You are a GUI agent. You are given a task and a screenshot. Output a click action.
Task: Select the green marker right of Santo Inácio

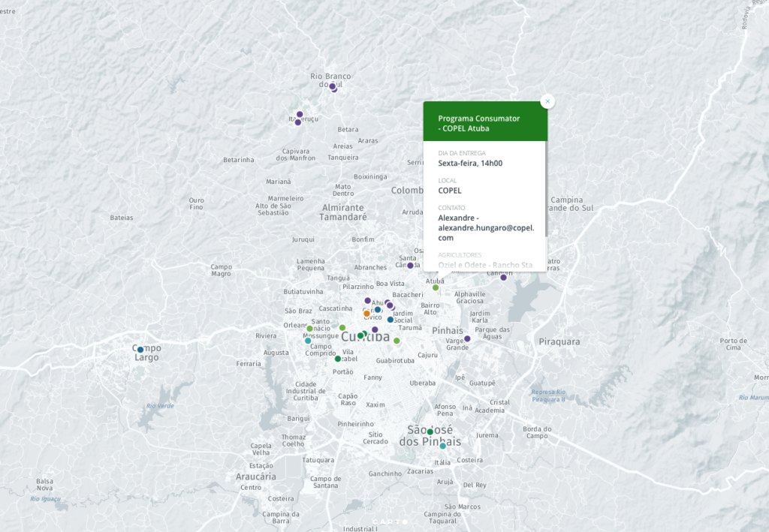[342, 328]
